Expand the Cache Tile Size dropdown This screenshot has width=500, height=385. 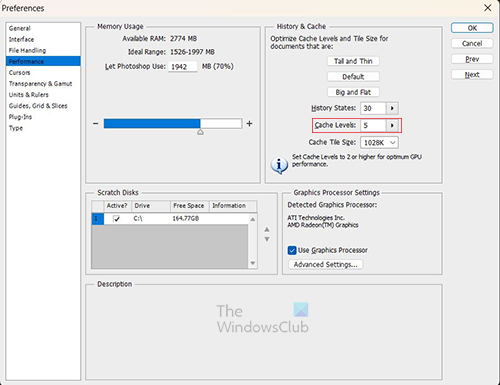pos(379,143)
